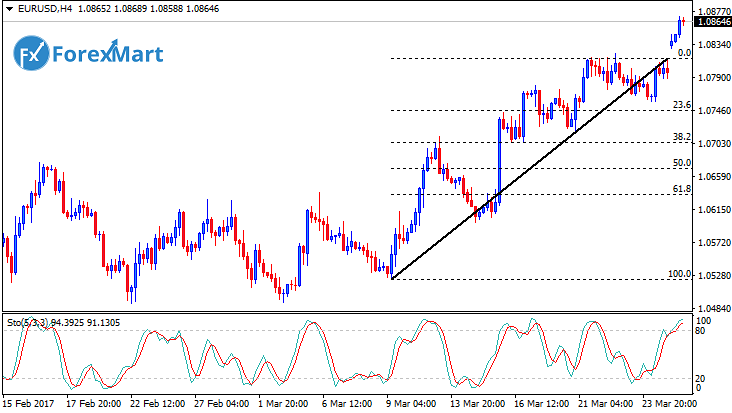The height and width of the screenshot is (413, 732).
Task: Click the stochastic 80 overbought level label
Action: pos(702,330)
